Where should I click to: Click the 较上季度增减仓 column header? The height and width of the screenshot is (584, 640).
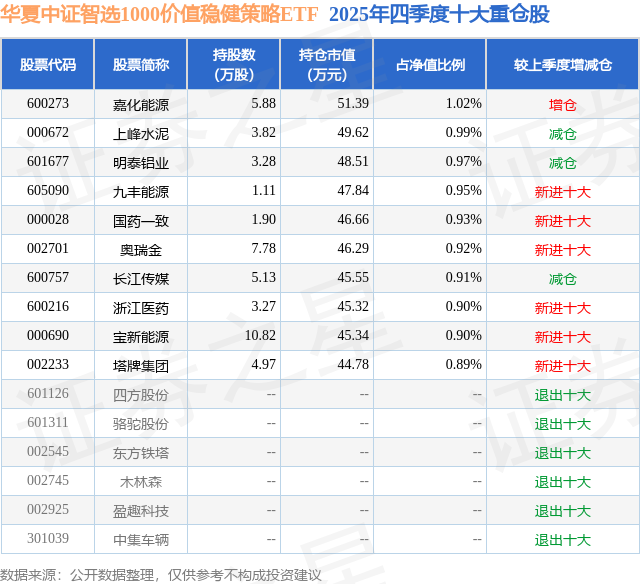[x=563, y=64]
